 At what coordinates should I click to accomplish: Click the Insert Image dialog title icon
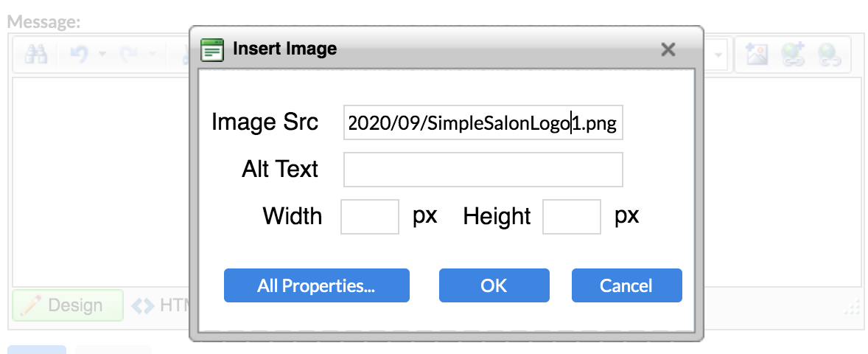coord(212,49)
